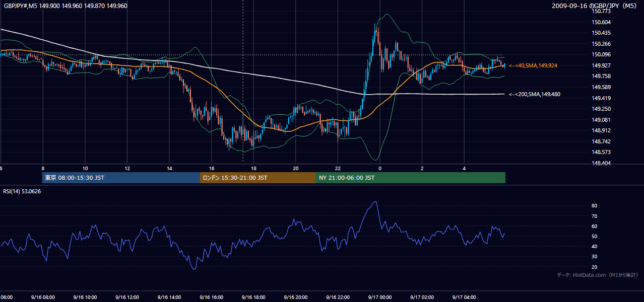Click price axis label 148.573

tap(602, 152)
